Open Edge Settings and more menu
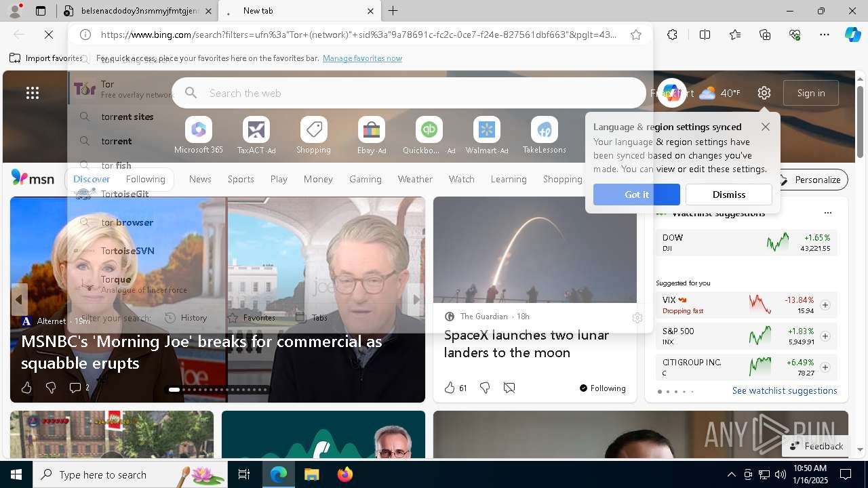The image size is (868, 488). point(825,35)
